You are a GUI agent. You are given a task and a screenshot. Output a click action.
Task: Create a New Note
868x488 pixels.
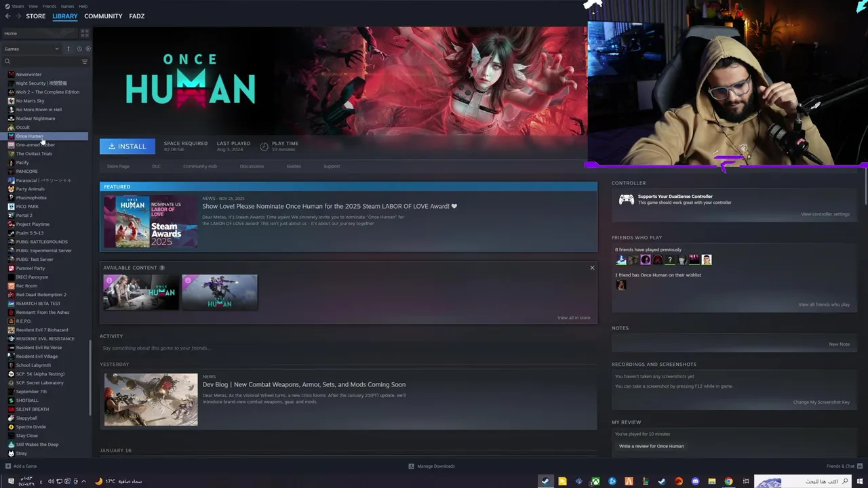[x=839, y=344]
